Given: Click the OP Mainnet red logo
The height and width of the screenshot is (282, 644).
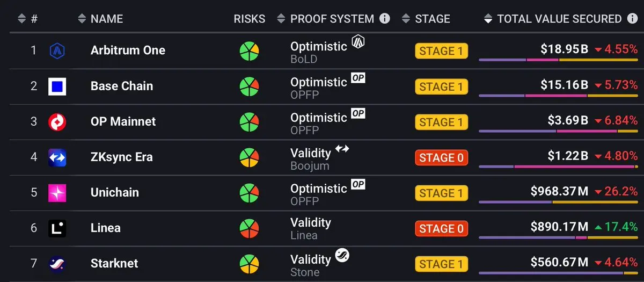Looking at the screenshot, I should click(x=57, y=122).
